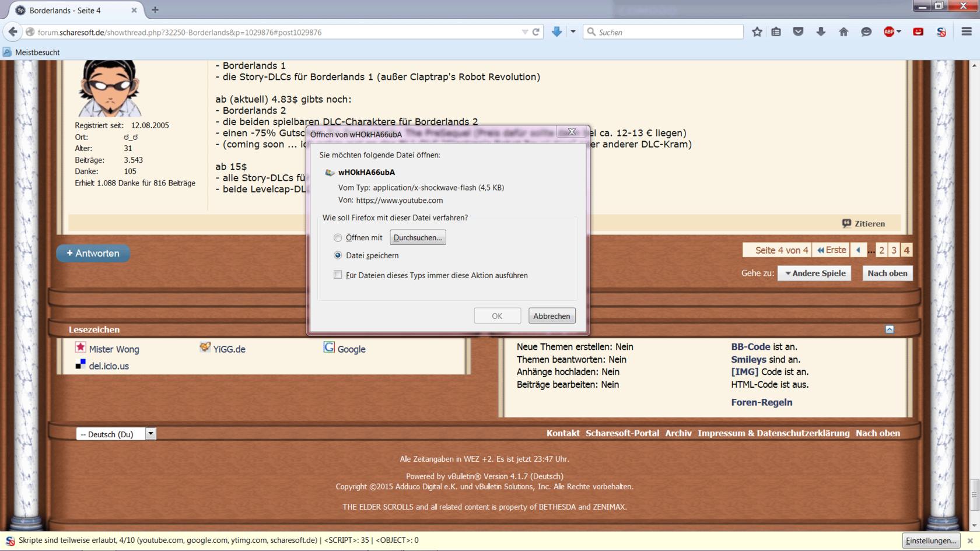Collapse the Lesezeichen section

[890, 329]
